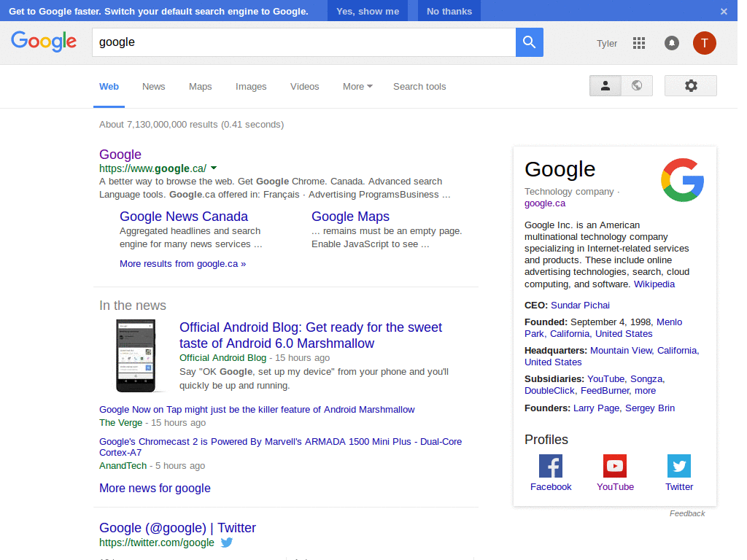Click the FeedBurner subsidiary link

pyautogui.click(x=605, y=391)
